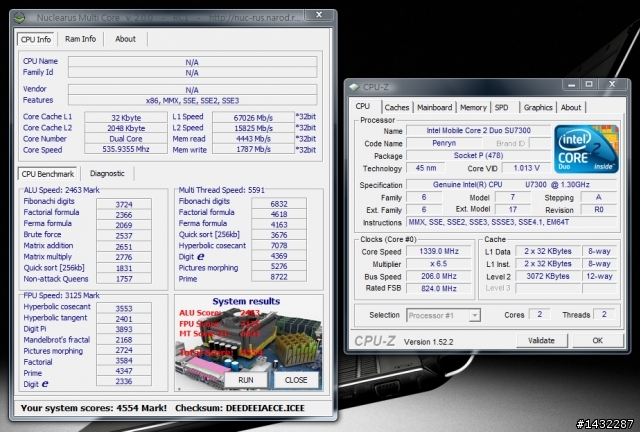Close the CPU-Z window
This screenshot has width=640, height=432.
point(612,85)
